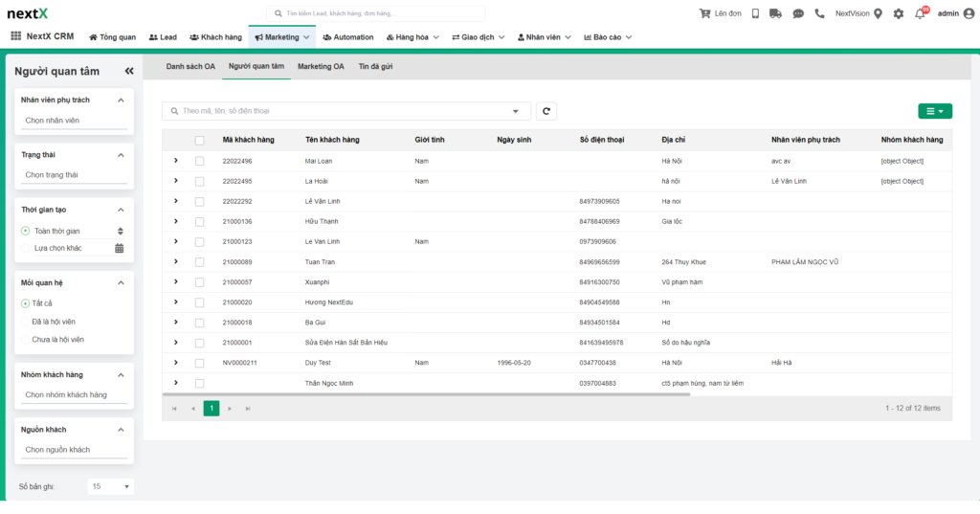
Task: Click the delivery truck icon
Action: [x=775, y=13]
